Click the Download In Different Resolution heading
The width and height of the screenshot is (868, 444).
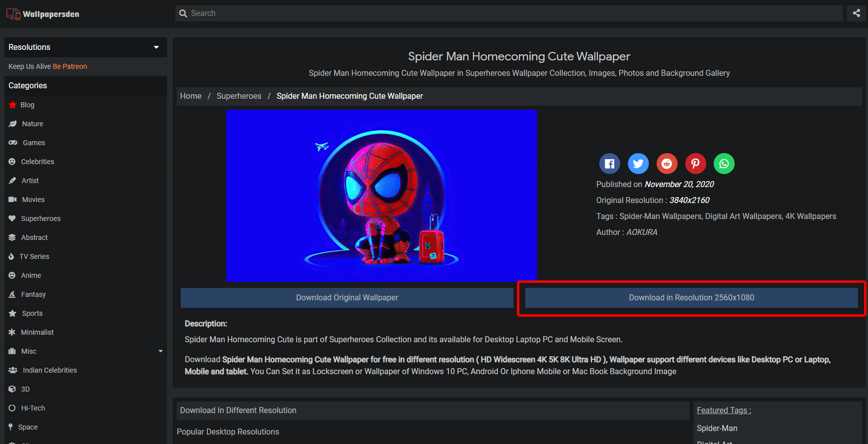238,411
